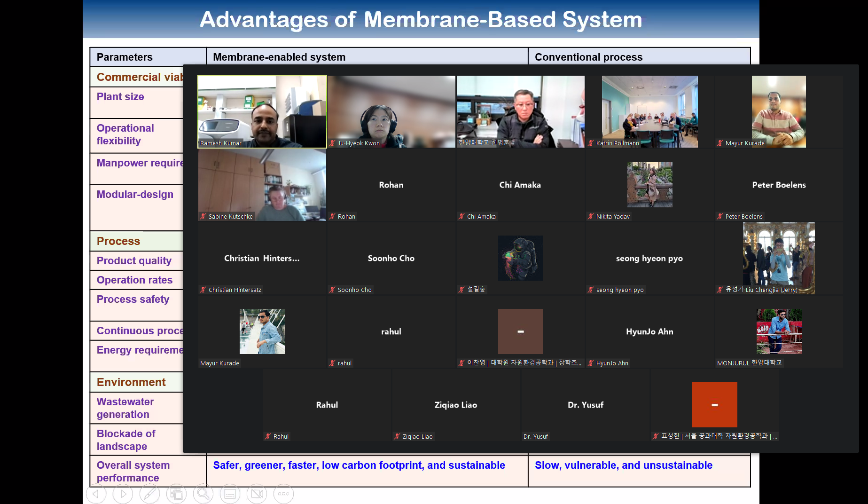Screen dimensions: 868x504
Task: Click Sabine Kutschke's video tile
Action: click(x=262, y=185)
